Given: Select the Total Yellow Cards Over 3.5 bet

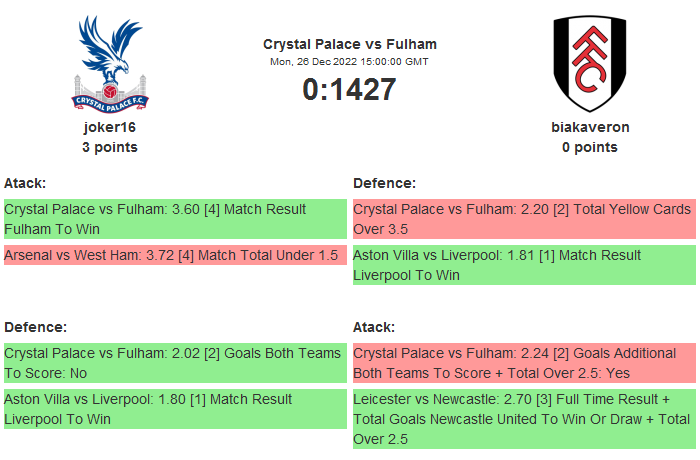Looking at the screenshot, I should pyautogui.click(x=522, y=219).
